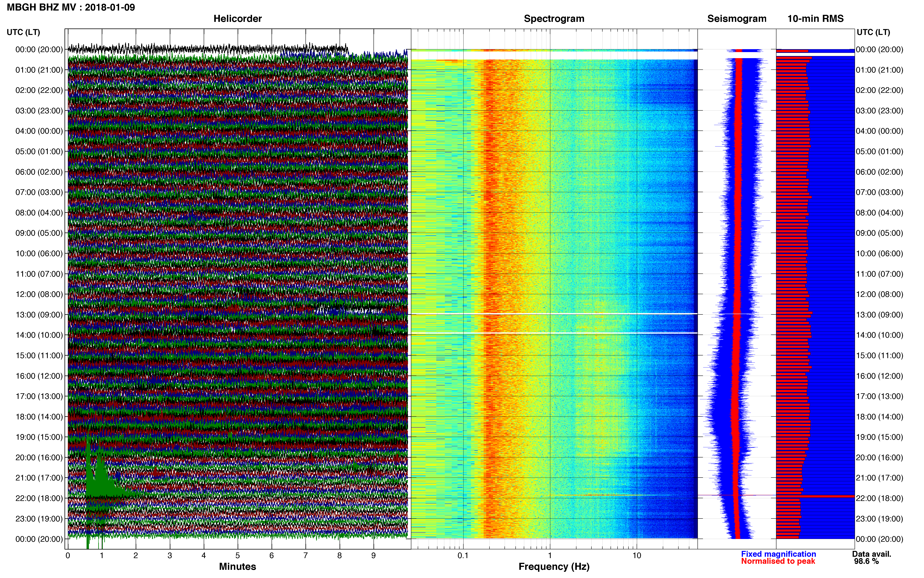Click the "Minutes" x-axis label
The height and width of the screenshot is (578, 924).
click(238, 566)
